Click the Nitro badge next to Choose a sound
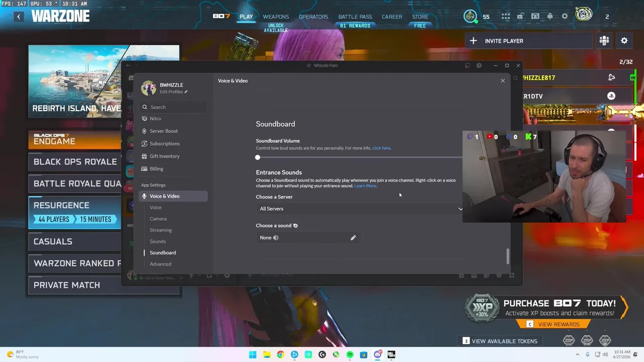 (295, 226)
